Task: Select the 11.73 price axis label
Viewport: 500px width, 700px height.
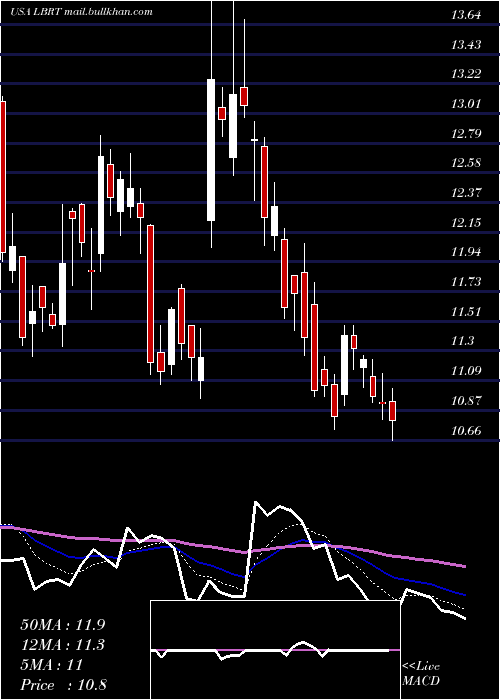Action: point(466,282)
